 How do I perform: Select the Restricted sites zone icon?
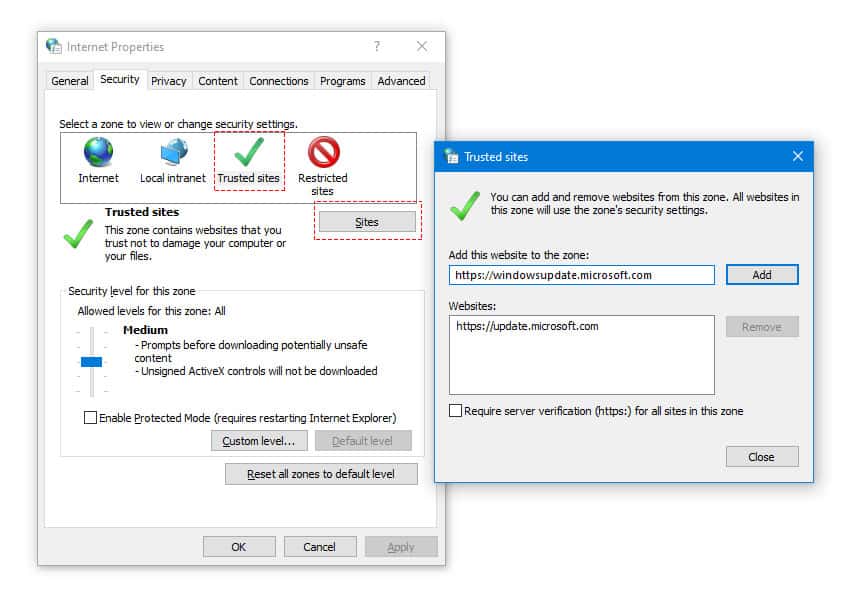tap(324, 152)
